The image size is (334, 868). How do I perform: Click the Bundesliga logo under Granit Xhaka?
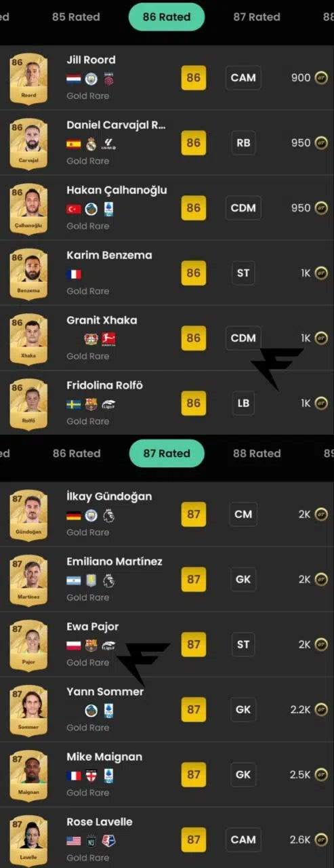(x=108, y=339)
